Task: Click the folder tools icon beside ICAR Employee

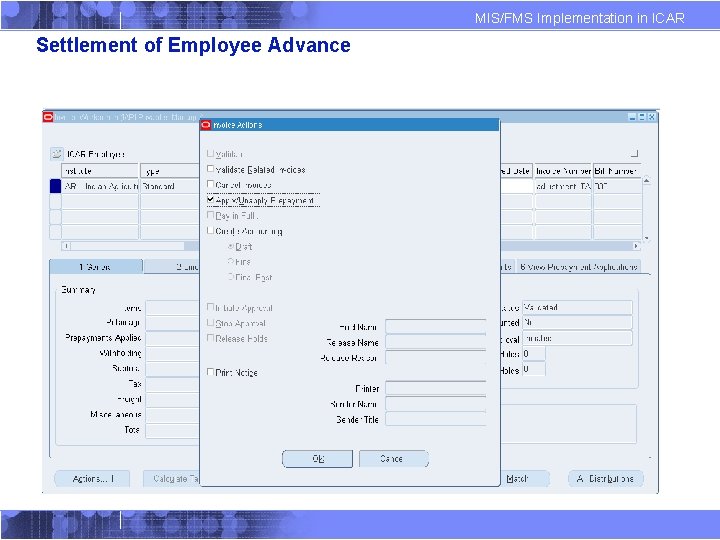Action: [x=56, y=153]
